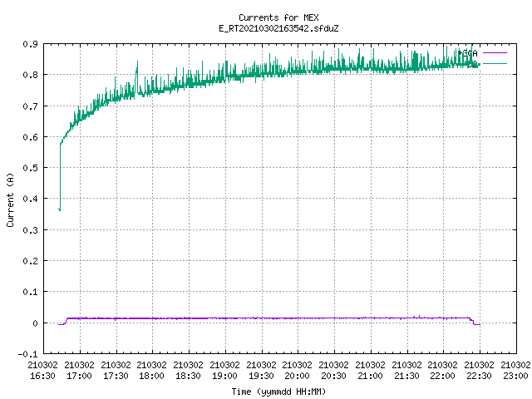
Task: Click the HGA legend label
Action: coord(468,53)
